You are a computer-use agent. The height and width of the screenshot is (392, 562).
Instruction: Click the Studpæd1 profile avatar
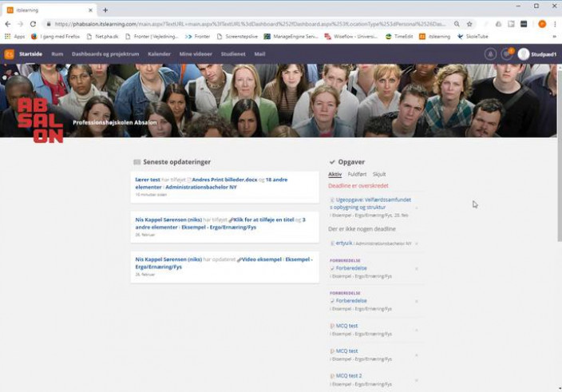pos(524,53)
